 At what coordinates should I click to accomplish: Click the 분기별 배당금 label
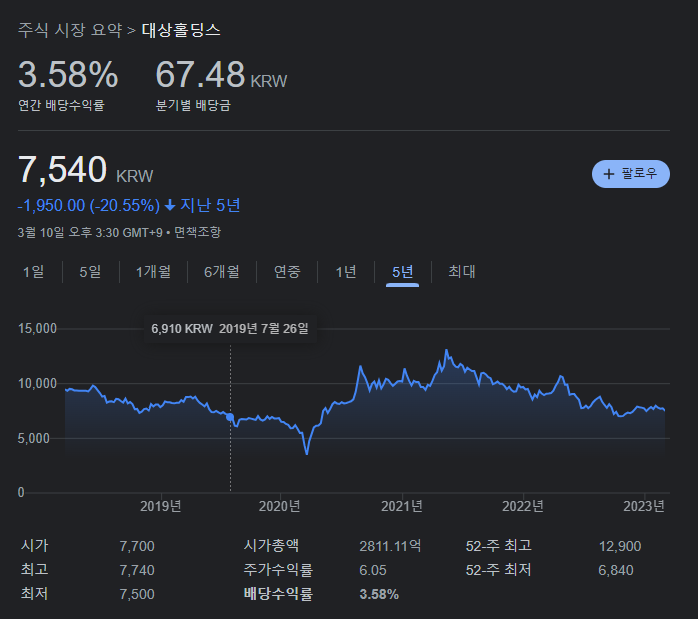193,105
